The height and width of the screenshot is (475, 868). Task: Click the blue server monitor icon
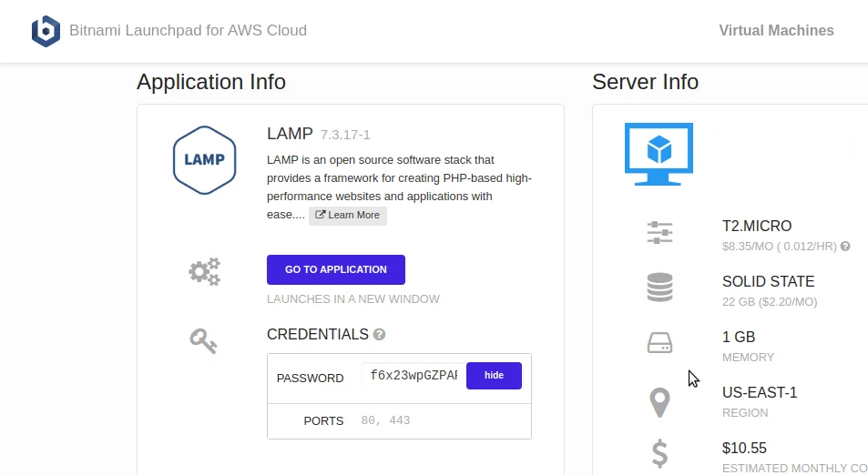pyautogui.click(x=659, y=154)
